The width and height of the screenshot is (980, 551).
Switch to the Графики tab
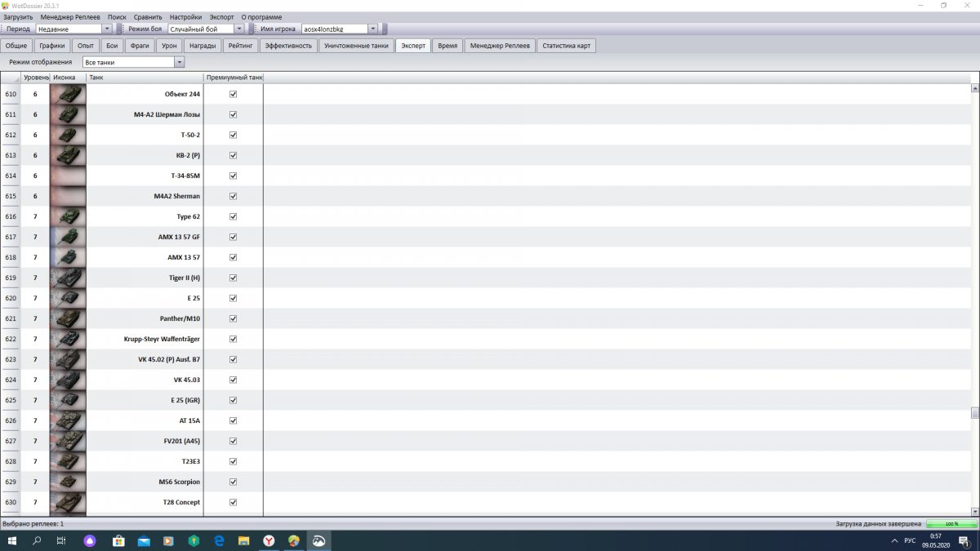tap(51, 46)
